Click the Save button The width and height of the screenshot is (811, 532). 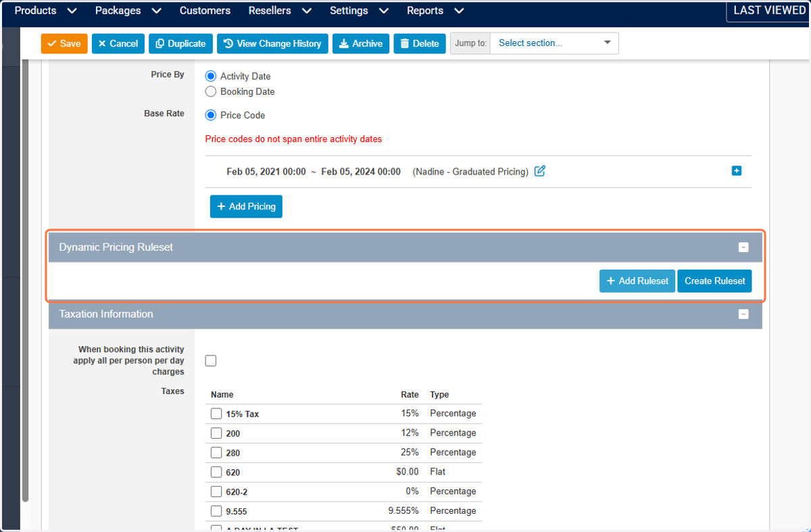[x=64, y=43]
